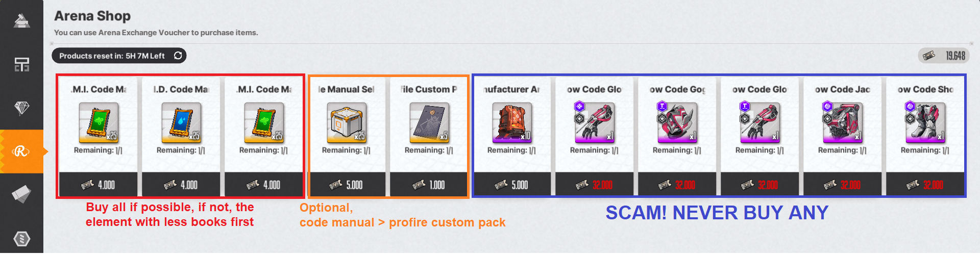Click the refresh products icon
Image resolution: width=980 pixels, height=254 pixels.
[178, 56]
